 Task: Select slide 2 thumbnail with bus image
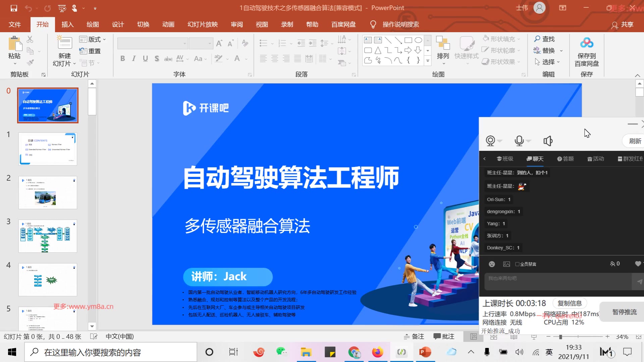48,193
